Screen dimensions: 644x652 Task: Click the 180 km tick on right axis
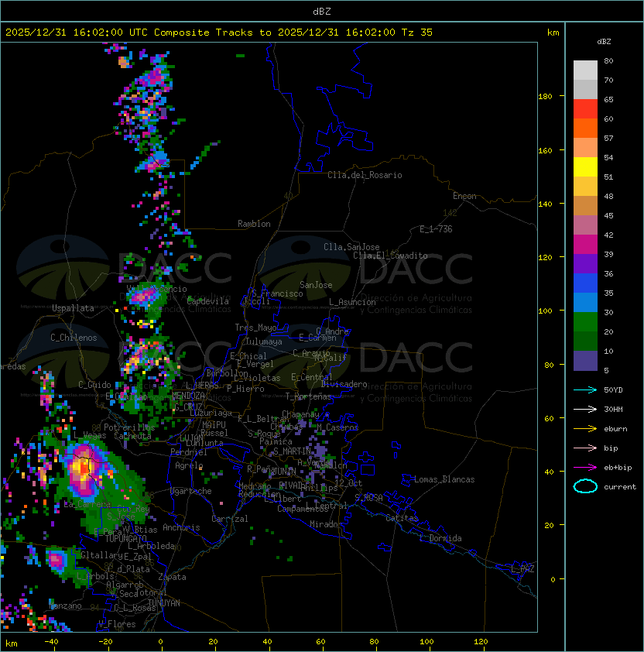(545, 97)
